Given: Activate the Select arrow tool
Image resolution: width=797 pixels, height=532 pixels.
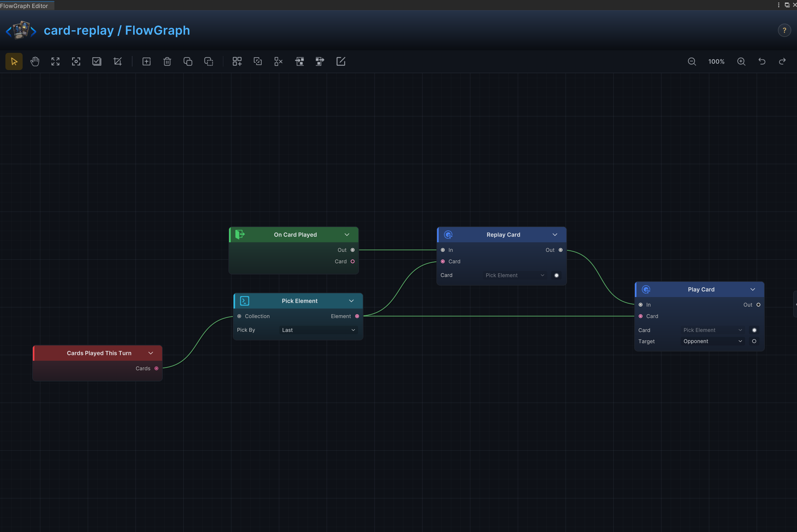Looking at the screenshot, I should pos(14,61).
